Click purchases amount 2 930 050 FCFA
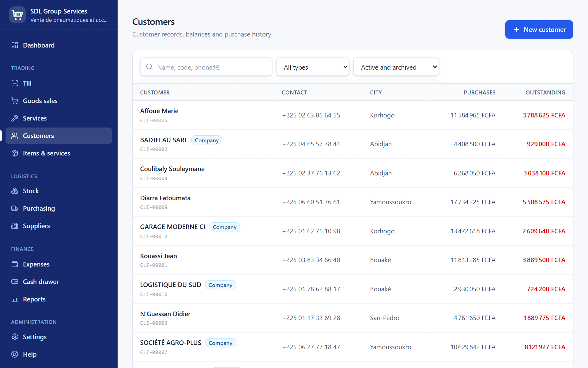Image resolution: width=588 pixels, height=368 pixels. pyautogui.click(x=474, y=289)
